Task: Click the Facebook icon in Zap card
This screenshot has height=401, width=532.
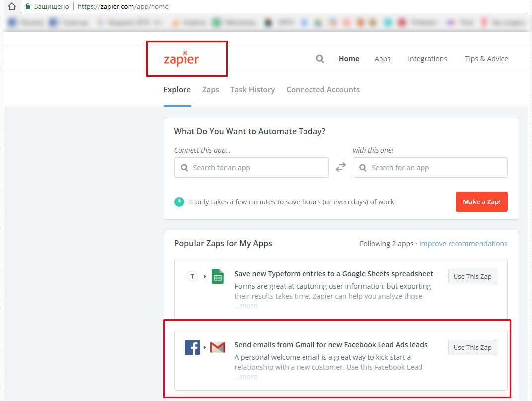Action: tap(192, 347)
